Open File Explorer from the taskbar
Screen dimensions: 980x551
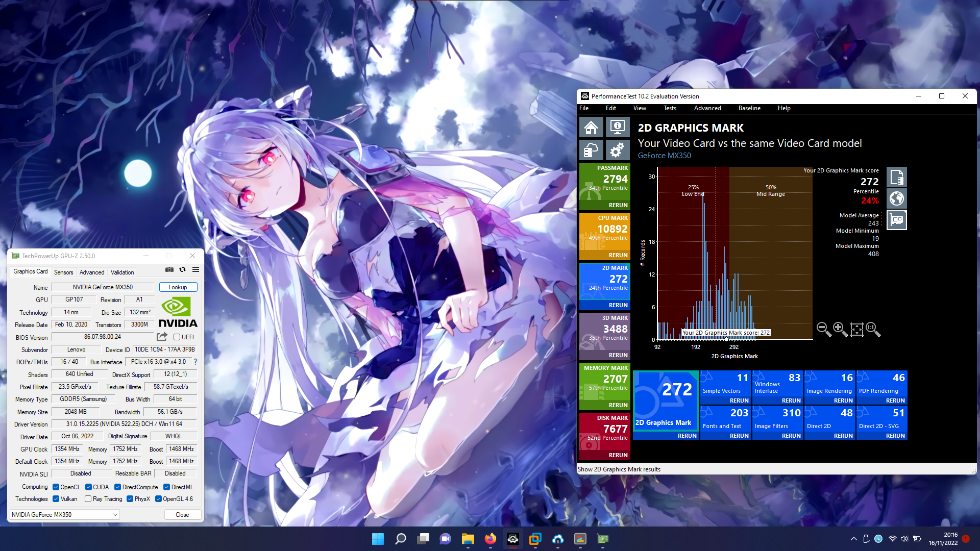[x=468, y=539]
